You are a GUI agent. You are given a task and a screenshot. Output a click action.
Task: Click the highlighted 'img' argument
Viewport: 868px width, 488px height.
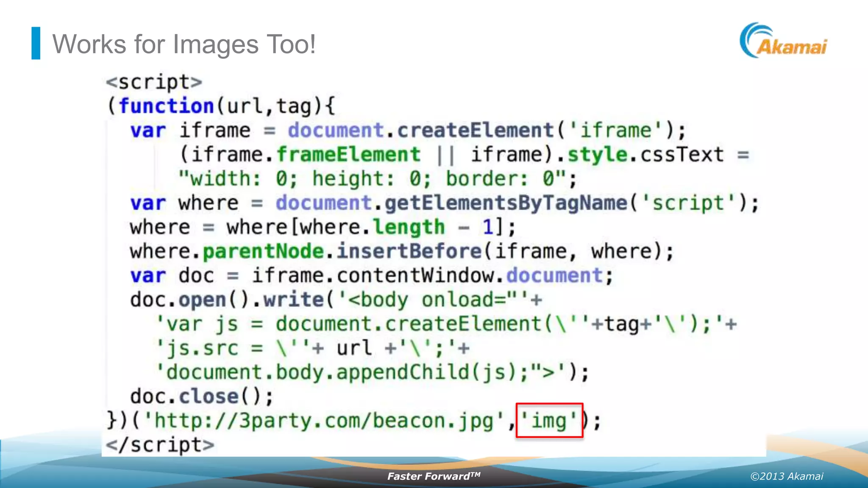(549, 421)
